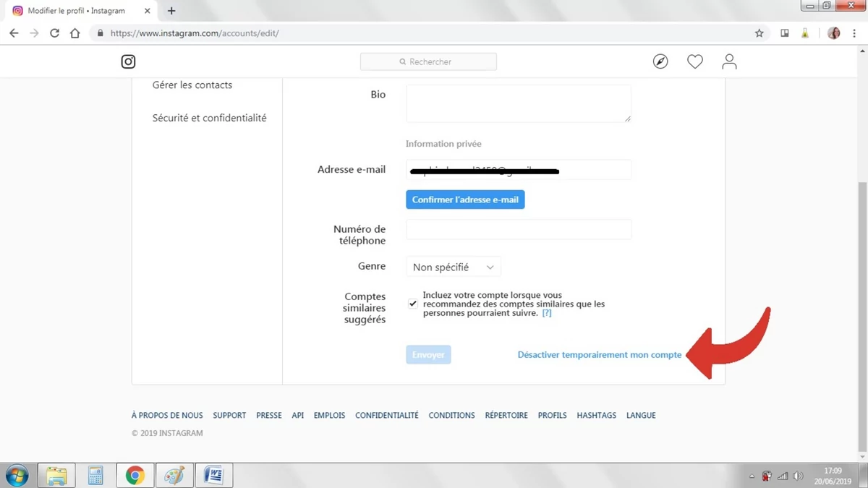Click the browser address bar URL
The width and height of the screenshot is (868, 488).
195,33
